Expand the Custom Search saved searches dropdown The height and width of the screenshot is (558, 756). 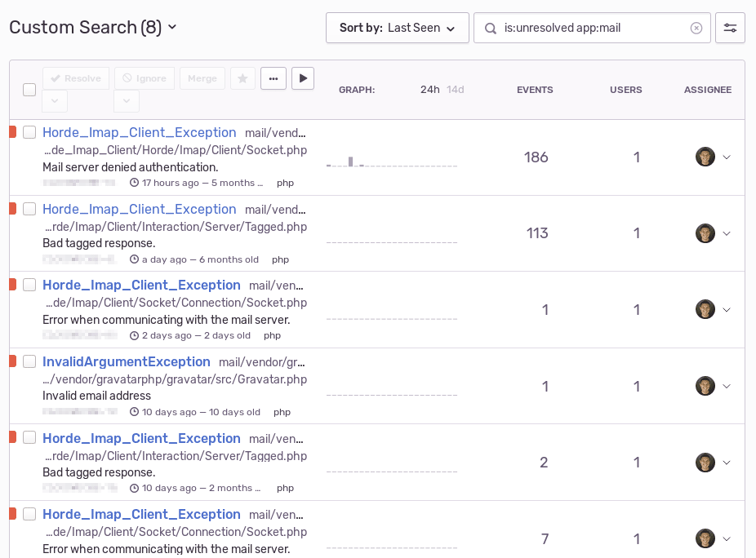tap(171, 27)
